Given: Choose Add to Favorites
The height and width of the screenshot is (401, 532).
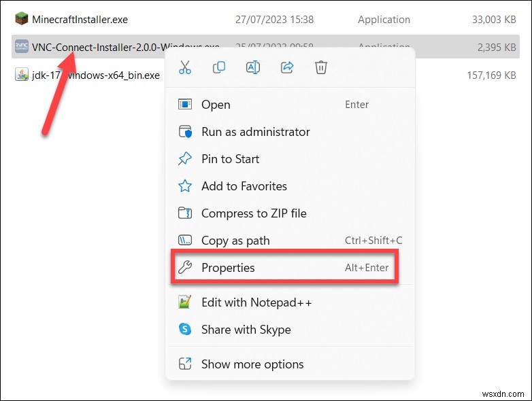Looking at the screenshot, I should tap(290, 186).
